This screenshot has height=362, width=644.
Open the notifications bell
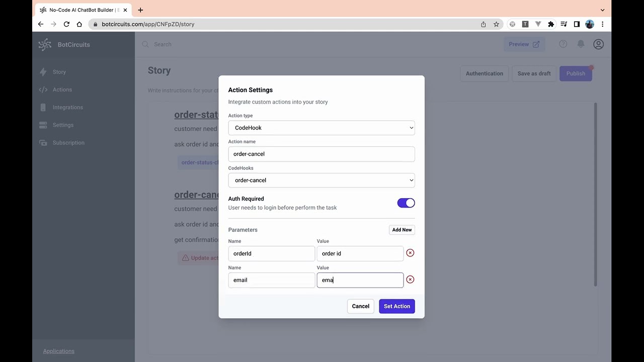(x=581, y=44)
